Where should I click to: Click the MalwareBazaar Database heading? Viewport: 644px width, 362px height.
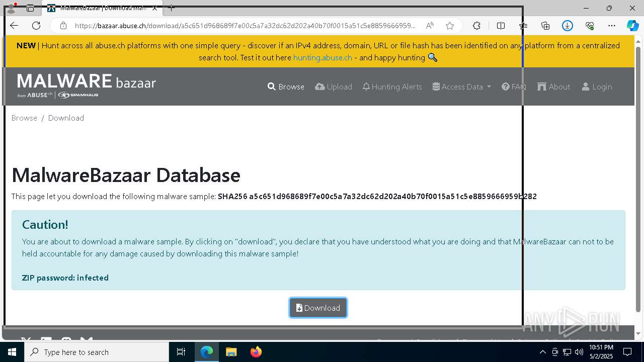126,175
